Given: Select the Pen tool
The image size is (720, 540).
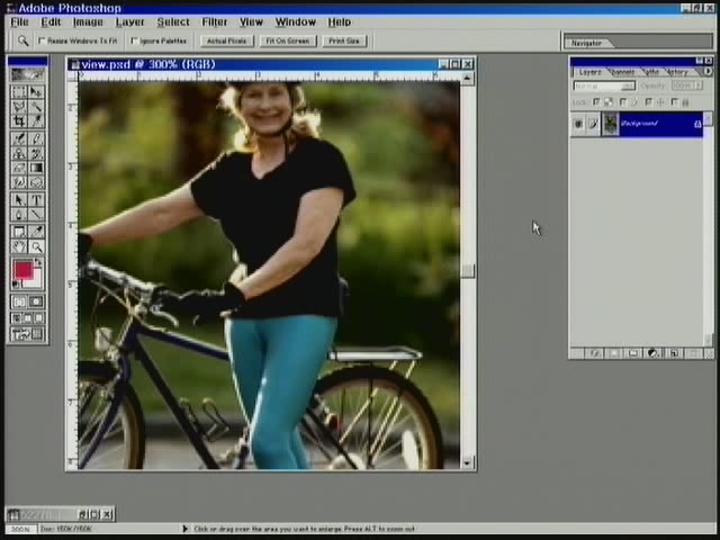Looking at the screenshot, I should pyautogui.click(x=19, y=215).
